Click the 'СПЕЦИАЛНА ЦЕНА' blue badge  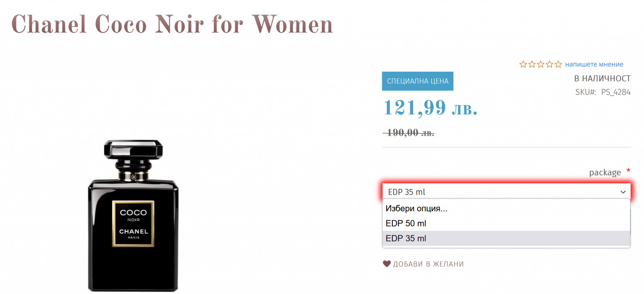[418, 81]
